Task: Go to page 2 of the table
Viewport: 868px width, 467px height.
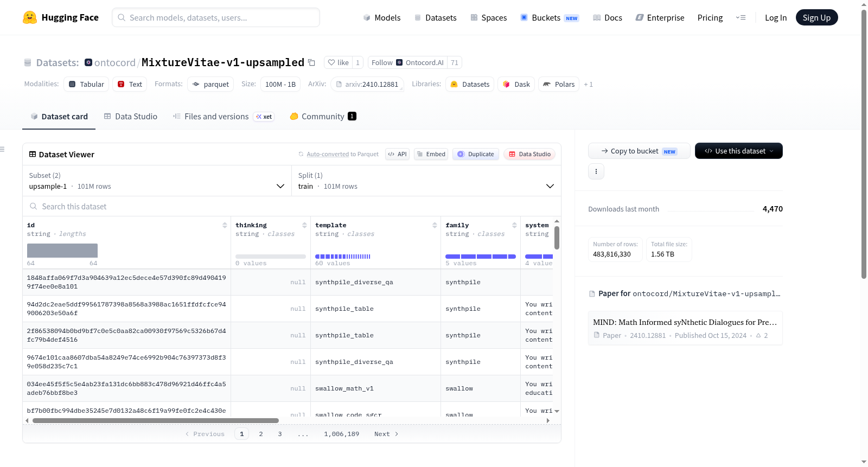Action: point(261,434)
